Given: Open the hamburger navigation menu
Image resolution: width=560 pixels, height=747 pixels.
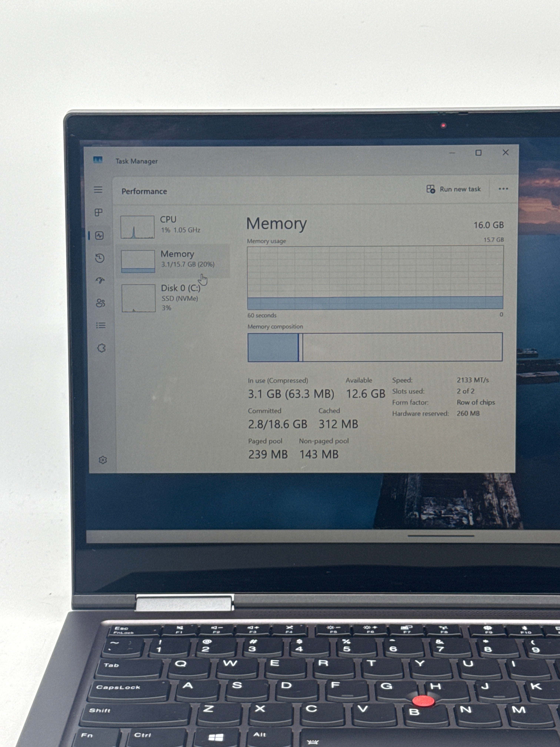Looking at the screenshot, I should (x=98, y=190).
